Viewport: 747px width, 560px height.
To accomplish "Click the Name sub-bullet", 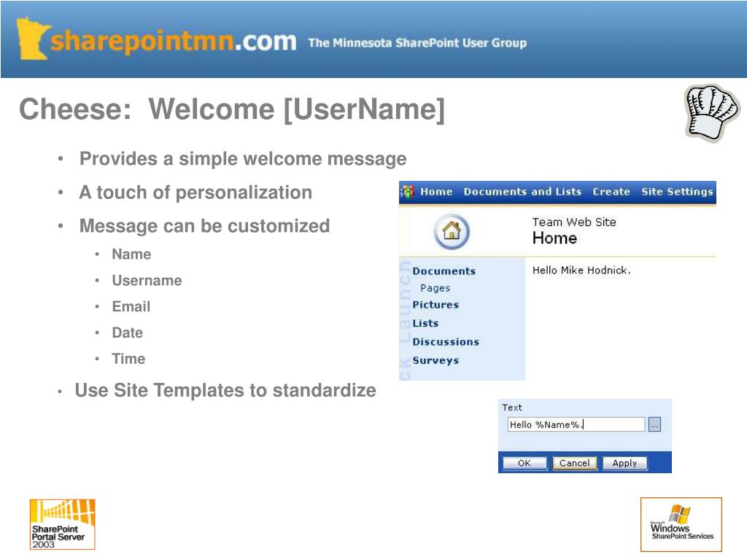I will pos(131,254).
